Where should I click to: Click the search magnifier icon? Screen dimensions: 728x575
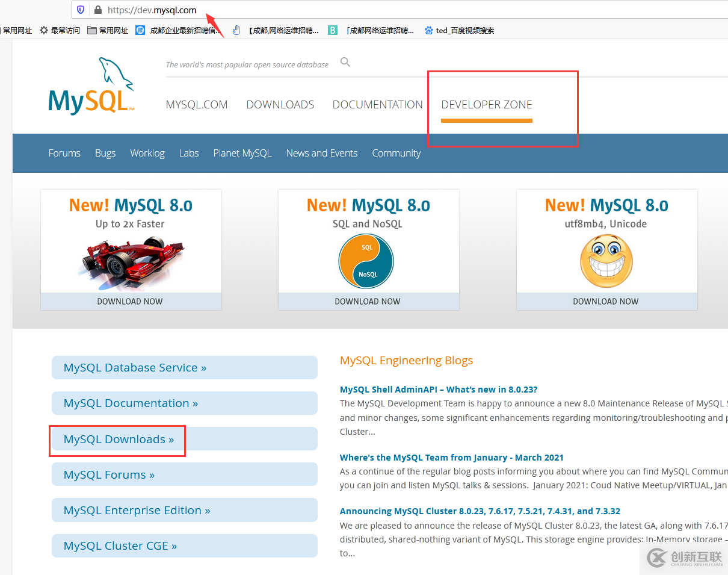(x=345, y=61)
